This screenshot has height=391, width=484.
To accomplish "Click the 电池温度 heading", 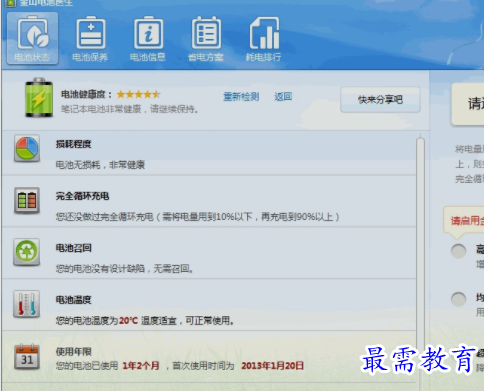I will click(73, 300).
